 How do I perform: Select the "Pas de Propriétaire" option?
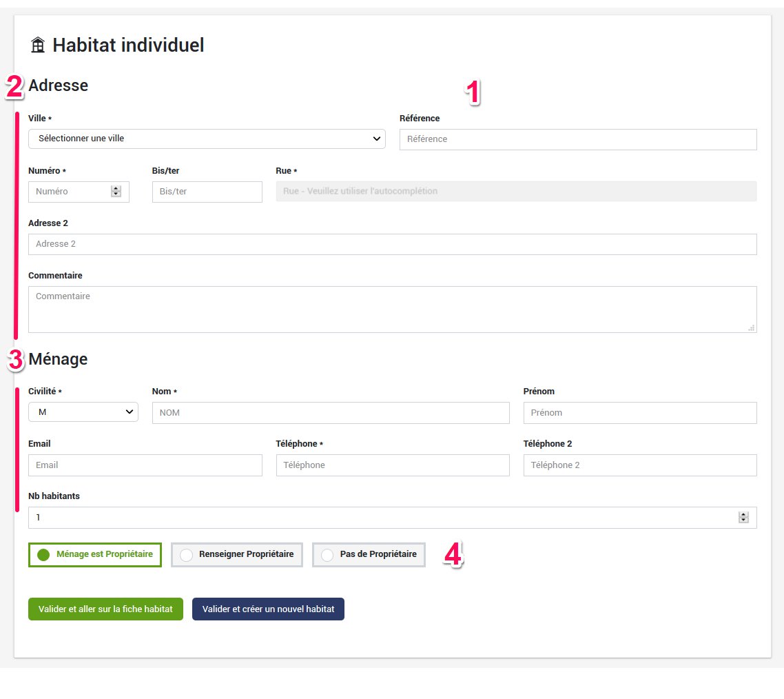pyautogui.click(x=369, y=554)
